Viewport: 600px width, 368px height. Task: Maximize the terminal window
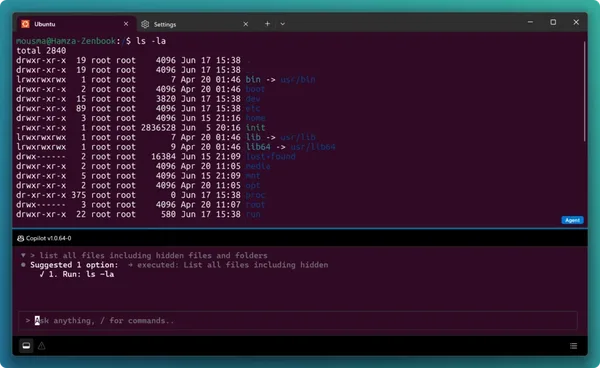click(x=553, y=22)
